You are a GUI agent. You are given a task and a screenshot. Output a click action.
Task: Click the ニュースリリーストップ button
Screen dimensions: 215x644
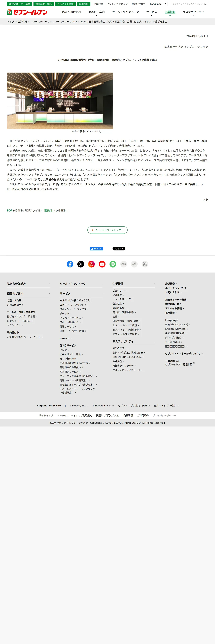(107, 230)
